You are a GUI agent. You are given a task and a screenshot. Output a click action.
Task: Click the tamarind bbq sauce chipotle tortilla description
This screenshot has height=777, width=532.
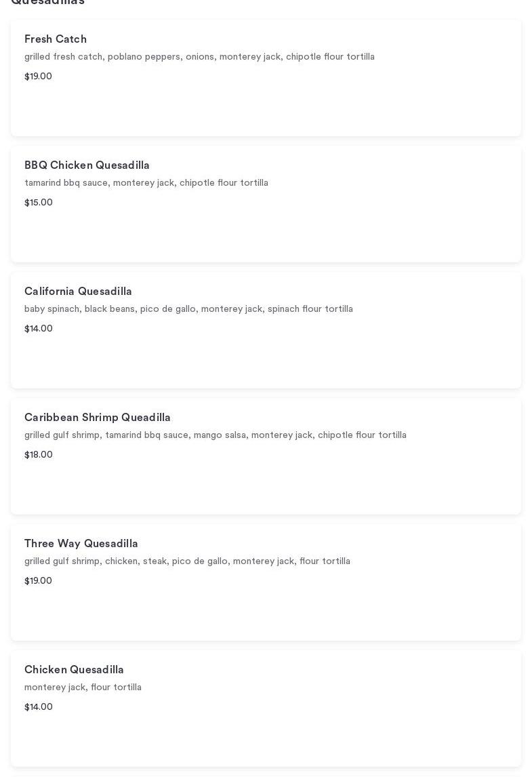146,183
